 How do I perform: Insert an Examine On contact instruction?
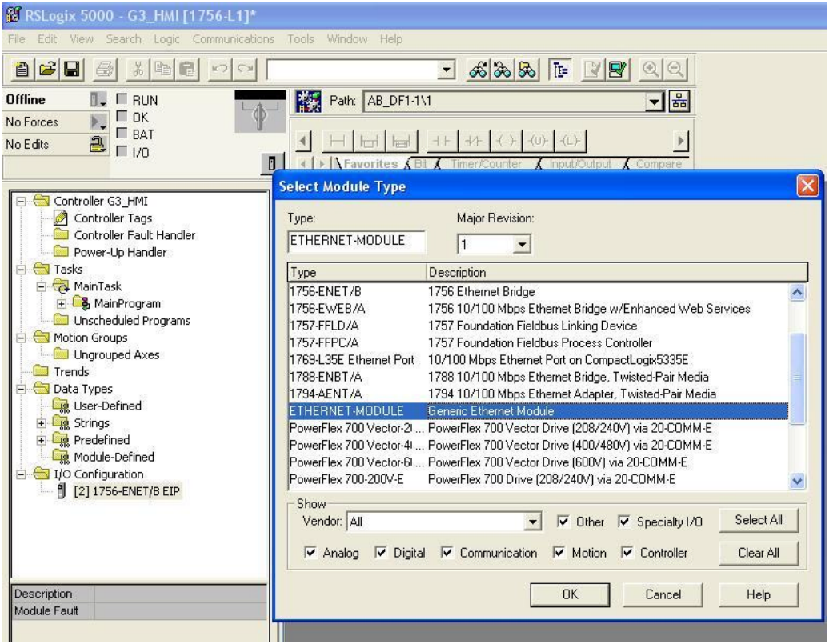click(441, 141)
